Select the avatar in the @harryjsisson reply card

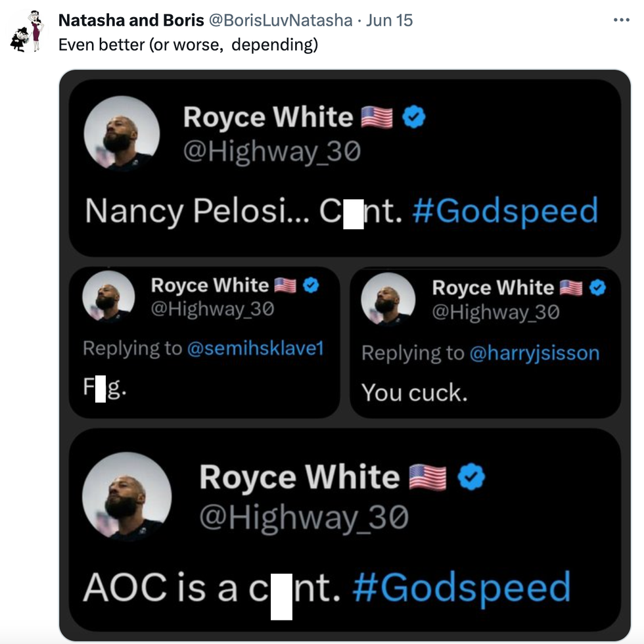coord(388,299)
